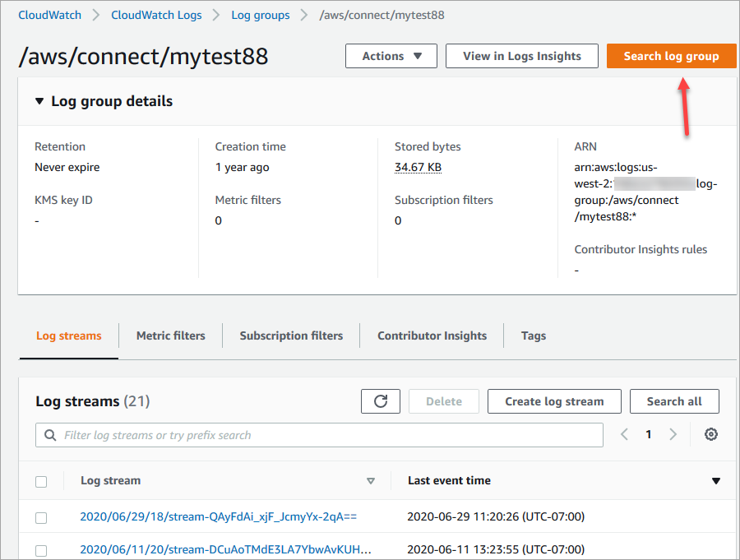Go to the next page of streams
Screen dimensions: 740x560
672,433
